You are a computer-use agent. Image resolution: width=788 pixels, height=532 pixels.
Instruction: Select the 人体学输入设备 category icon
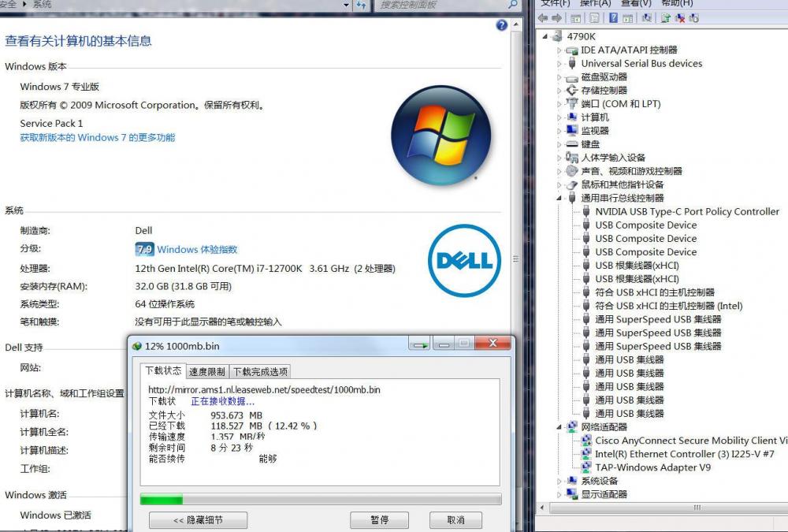coord(572,158)
